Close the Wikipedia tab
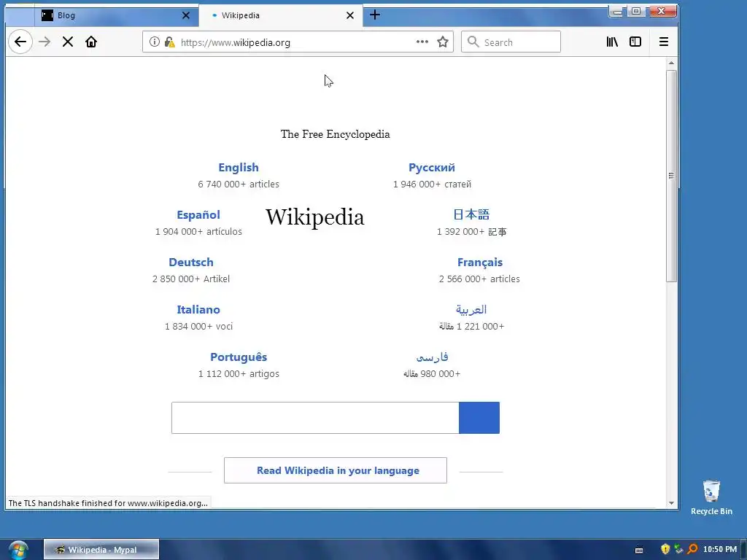 (349, 15)
